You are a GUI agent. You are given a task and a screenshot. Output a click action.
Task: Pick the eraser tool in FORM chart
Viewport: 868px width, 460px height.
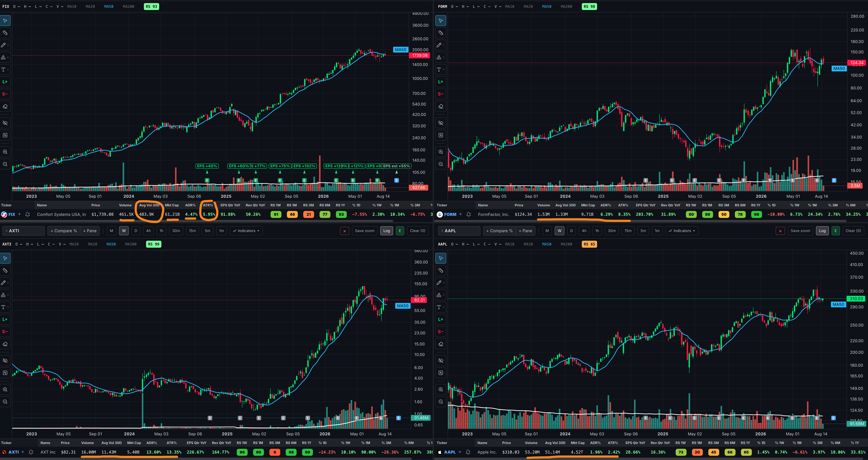point(441,106)
